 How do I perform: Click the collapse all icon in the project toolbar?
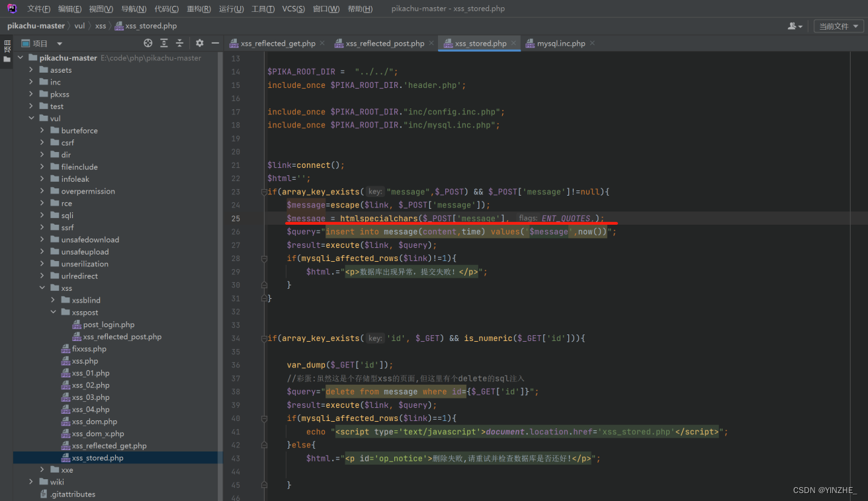(x=180, y=43)
